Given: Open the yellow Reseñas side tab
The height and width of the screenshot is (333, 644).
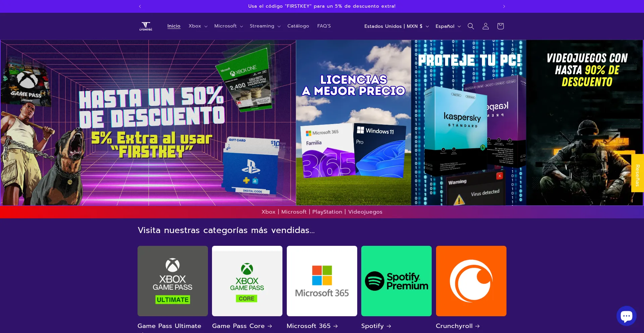Looking at the screenshot, I should tap(637, 173).
